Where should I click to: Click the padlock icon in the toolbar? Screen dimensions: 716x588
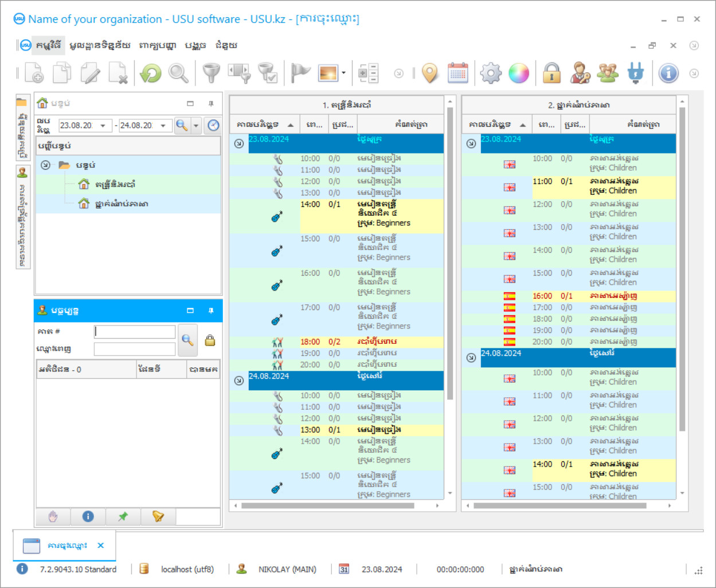point(551,73)
